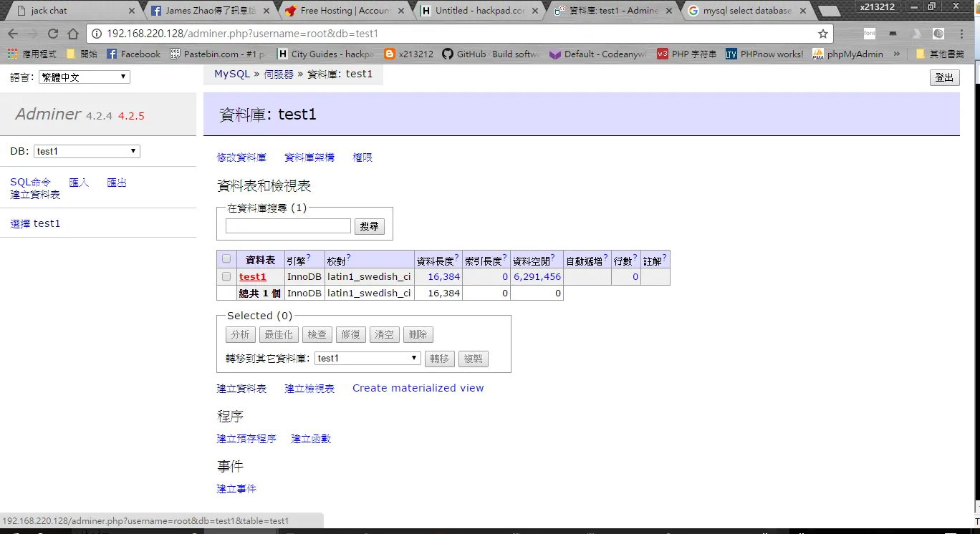Click the database search text field
This screenshot has width=980, height=534.
pos(288,226)
